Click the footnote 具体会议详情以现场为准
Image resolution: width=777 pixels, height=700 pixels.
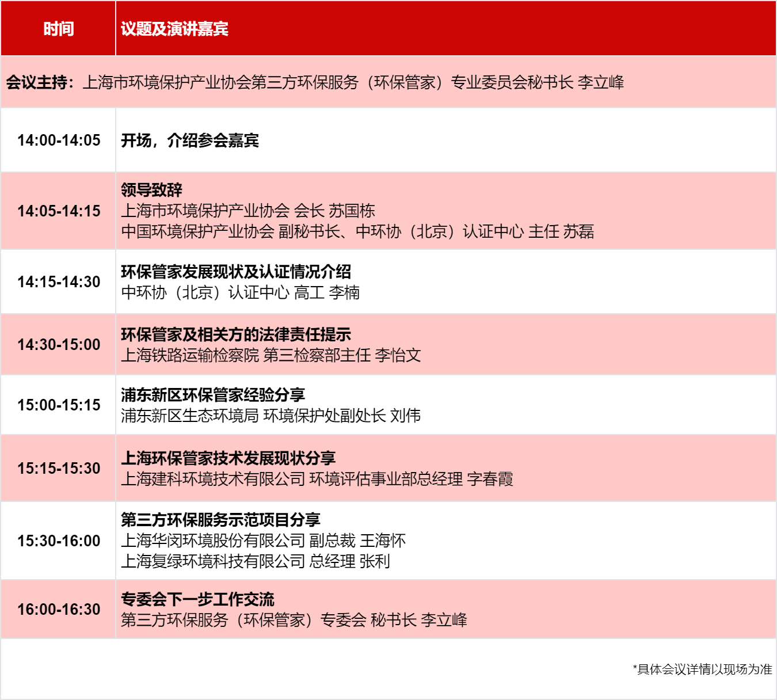702,669
